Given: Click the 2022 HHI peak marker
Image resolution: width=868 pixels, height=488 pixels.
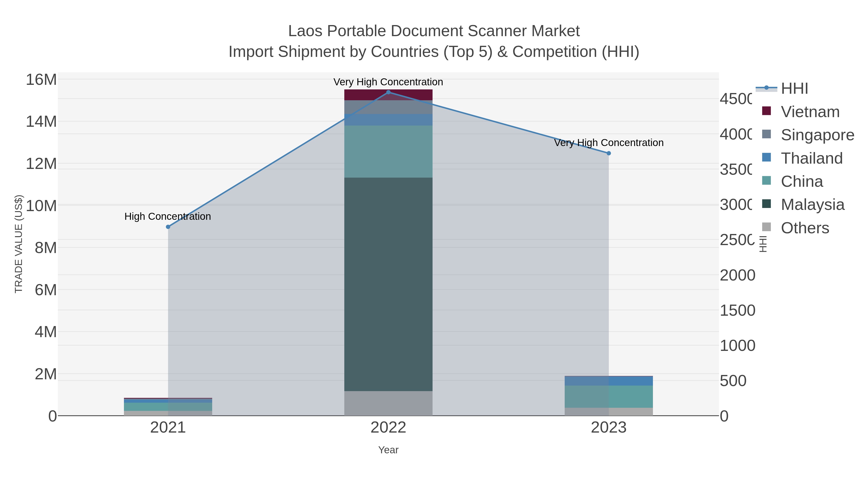Looking at the screenshot, I should [388, 92].
